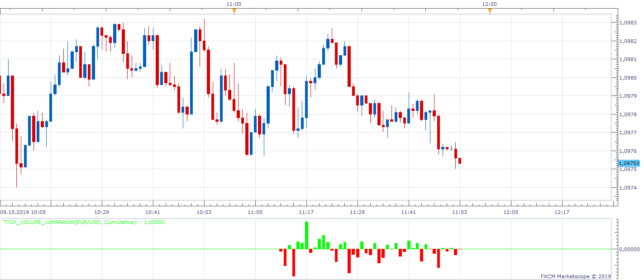
Task: Click the 1,0974 price axis value
Action: tap(629, 188)
